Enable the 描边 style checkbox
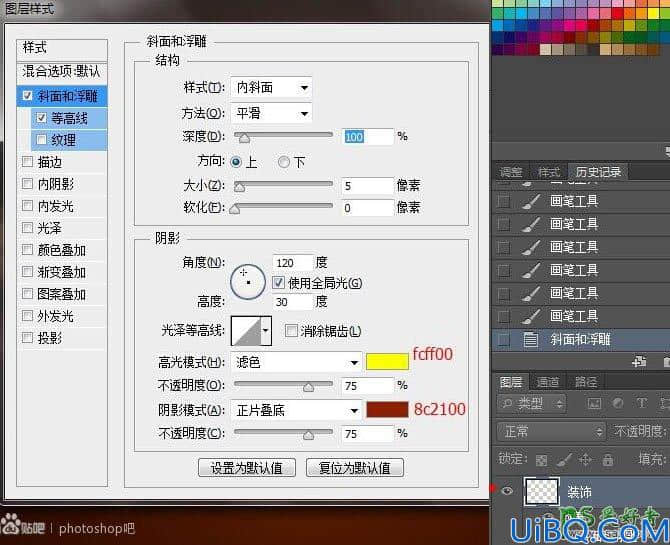This screenshot has height=545, width=670. 27,162
